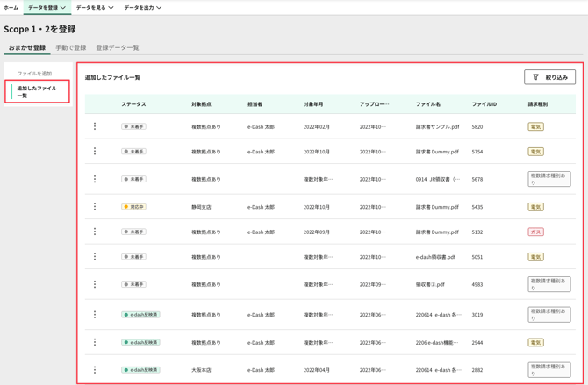The height and width of the screenshot is (385, 588).
Task: Open the row menu for e-dash領収書.pdf
Action: (95, 257)
